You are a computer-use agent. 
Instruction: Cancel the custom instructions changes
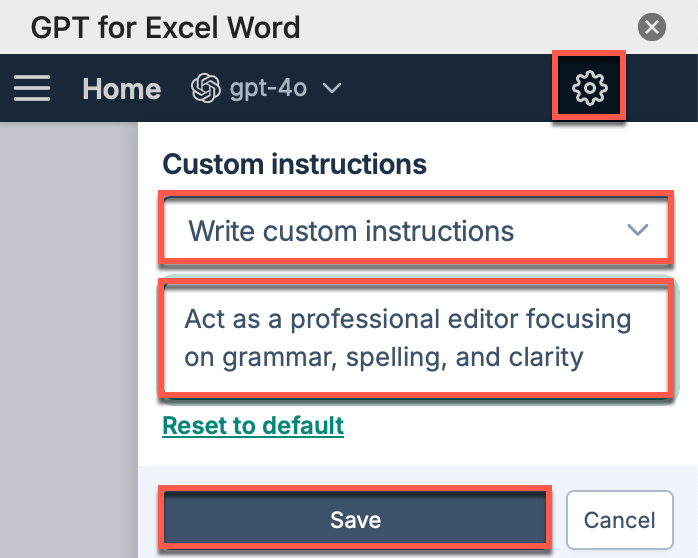[x=619, y=520]
